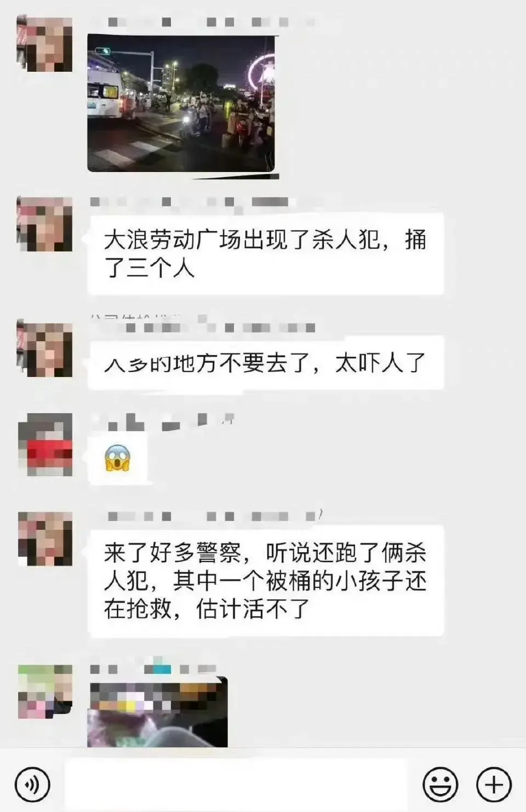Tap the sender name above street photo
The image size is (526, 812).
[x=203, y=22]
